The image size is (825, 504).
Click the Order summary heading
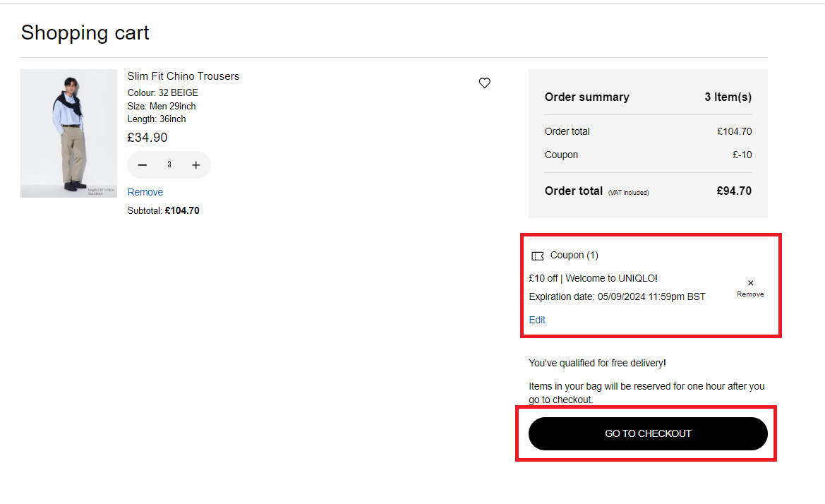coord(586,97)
